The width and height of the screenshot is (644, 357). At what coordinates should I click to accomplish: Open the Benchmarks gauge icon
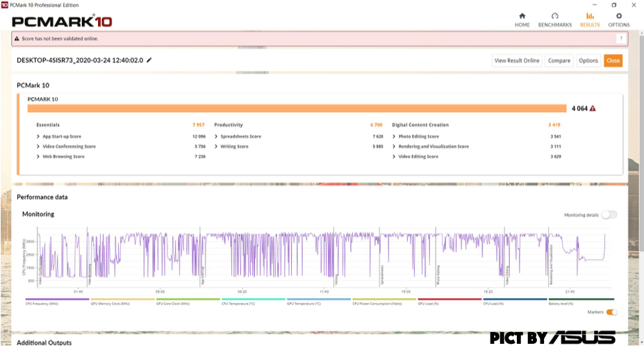pos(555,16)
